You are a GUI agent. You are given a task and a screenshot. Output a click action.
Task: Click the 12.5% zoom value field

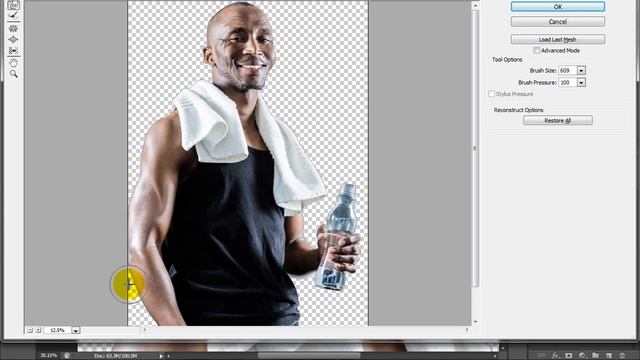(x=58, y=330)
